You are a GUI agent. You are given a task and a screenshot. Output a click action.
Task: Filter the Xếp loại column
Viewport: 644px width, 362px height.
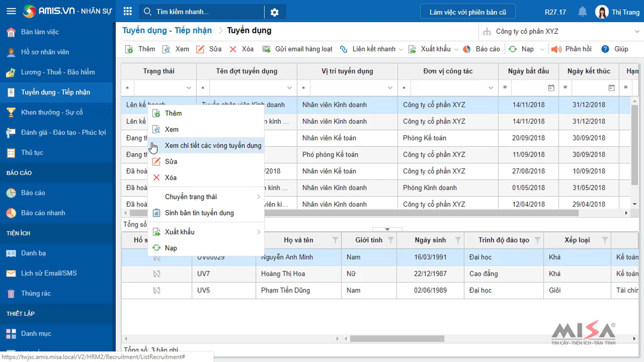pos(605,240)
